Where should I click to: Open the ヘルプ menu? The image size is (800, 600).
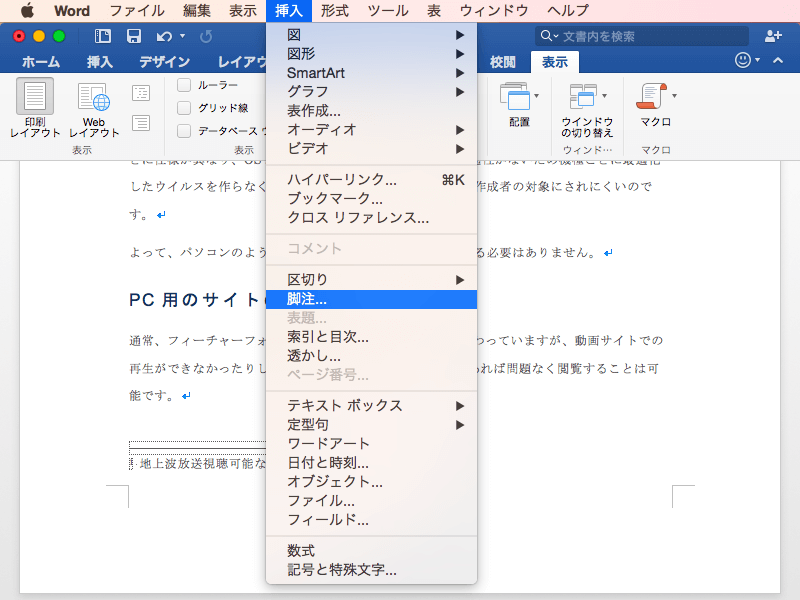click(568, 10)
